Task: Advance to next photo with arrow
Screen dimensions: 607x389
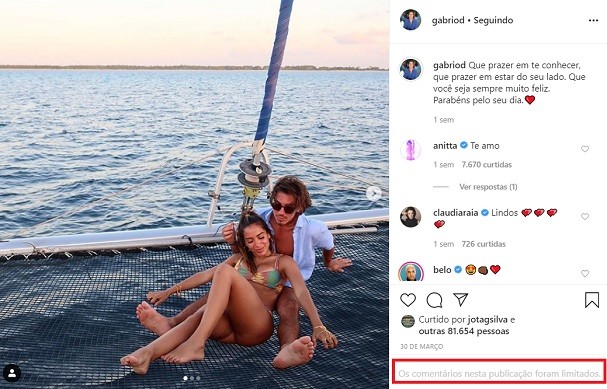Action: pos(374,194)
